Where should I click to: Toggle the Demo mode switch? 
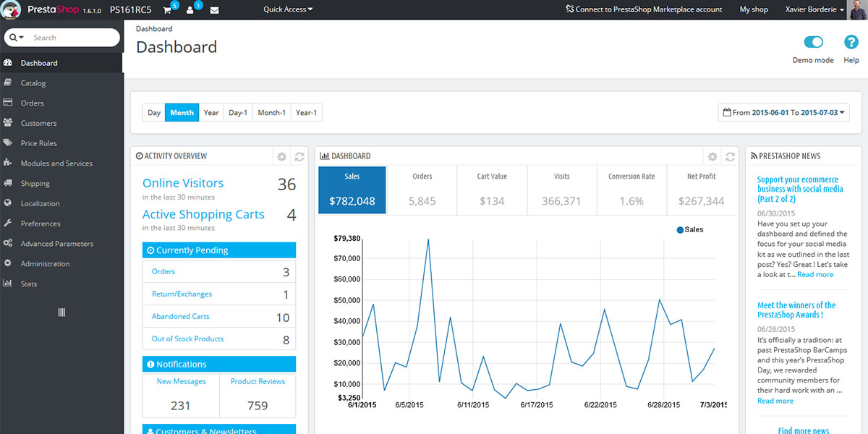813,43
